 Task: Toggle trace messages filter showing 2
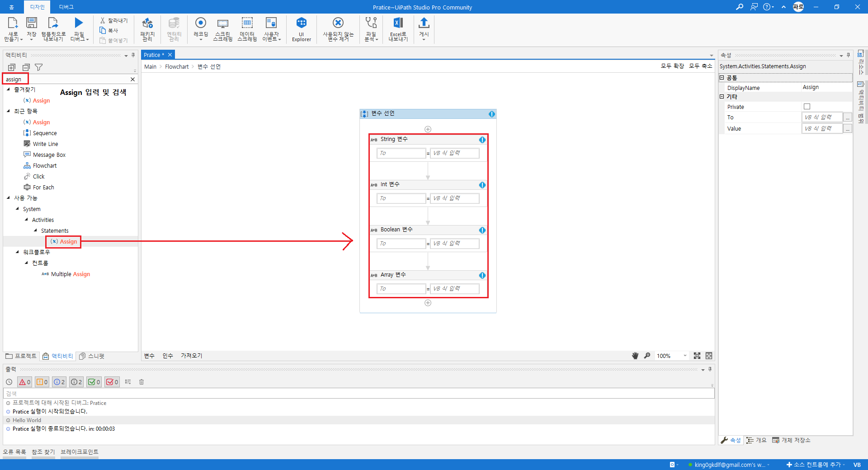76,382
